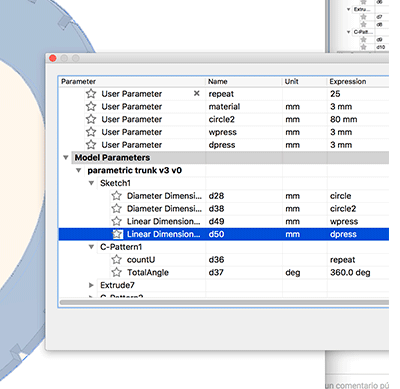Edit TotalAngle expression '360.0 deg'
400x389 pixels.
pyautogui.click(x=350, y=272)
